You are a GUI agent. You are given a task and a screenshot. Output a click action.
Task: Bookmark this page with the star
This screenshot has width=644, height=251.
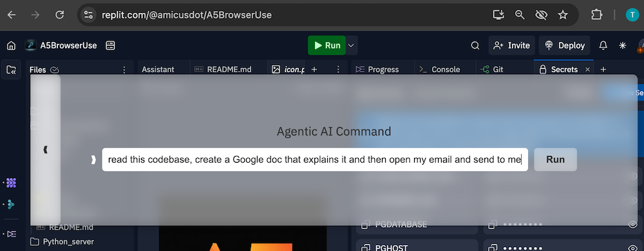[563, 15]
